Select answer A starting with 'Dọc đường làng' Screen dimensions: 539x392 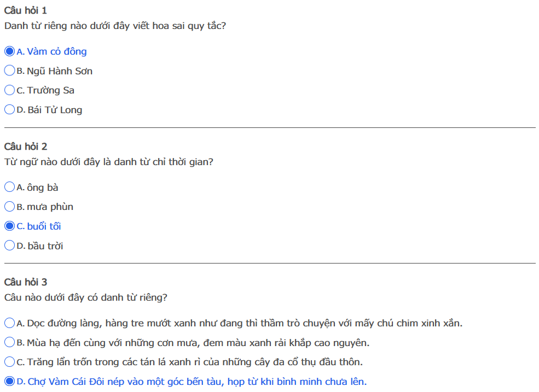click(x=9, y=323)
